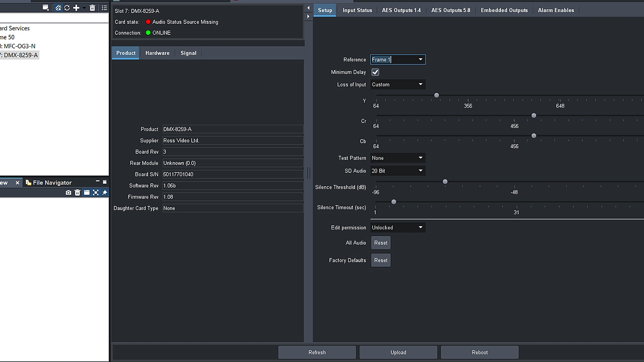The width and height of the screenshot is (644, 362).
Task: Click the camera snapshot icon in lower panel
Action: tap(68, 193)
